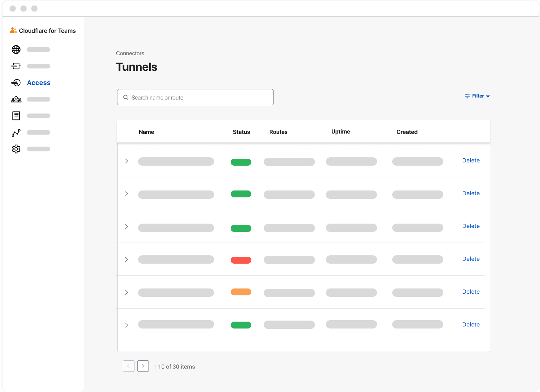Sort by the Uptime column header
Image resolution: width=540 pixels, height=392 pixels.
coord(341,131)
